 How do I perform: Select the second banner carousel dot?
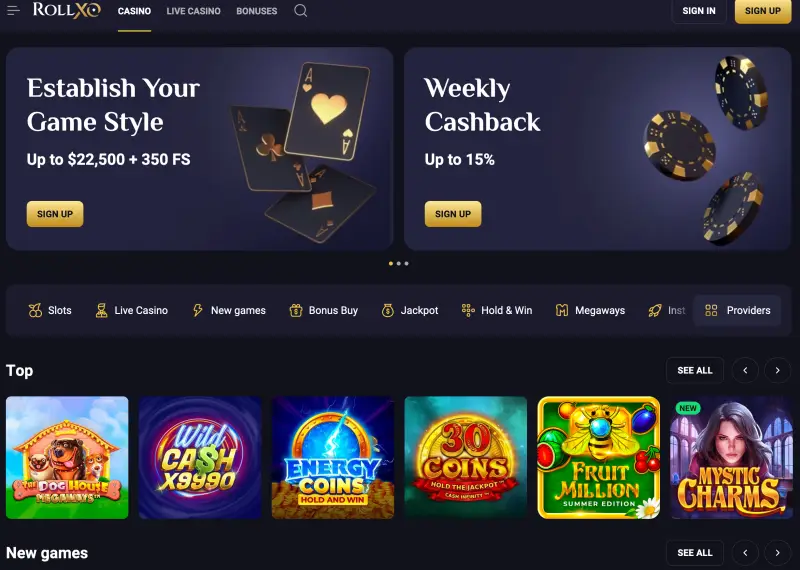[398, 264]
